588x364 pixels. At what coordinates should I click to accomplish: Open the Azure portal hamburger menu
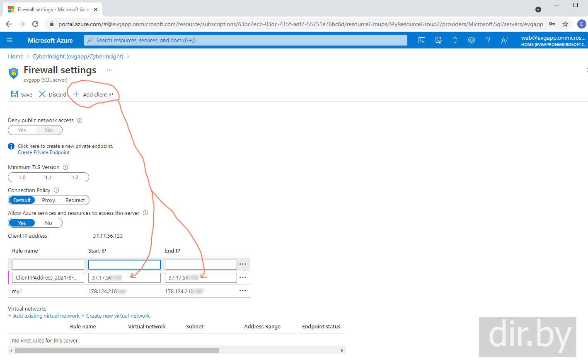point(10,40)
